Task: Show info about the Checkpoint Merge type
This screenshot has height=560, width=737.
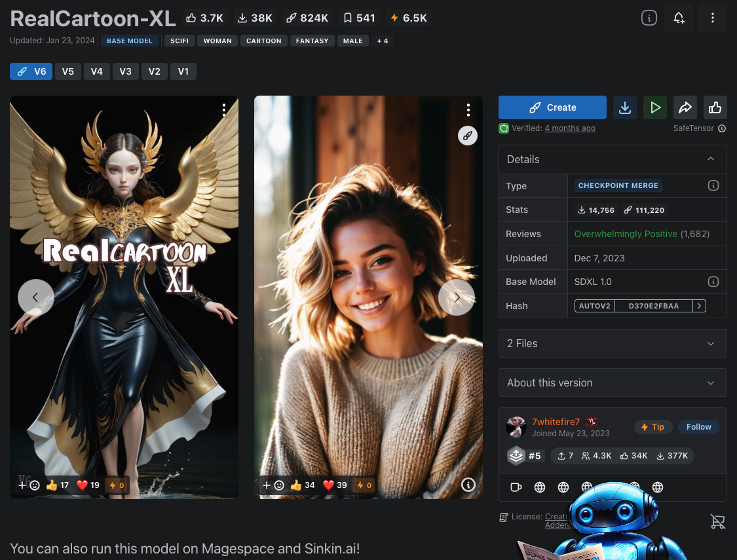Action: pyautogui.click(x=713, y=185)
